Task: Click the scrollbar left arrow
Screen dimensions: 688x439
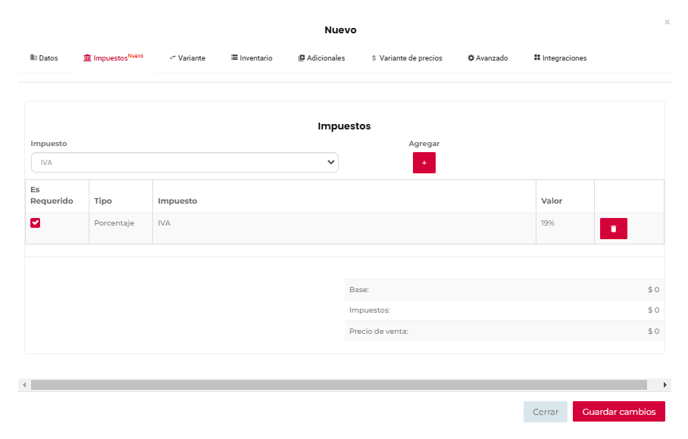Action: tap(24, 385)
